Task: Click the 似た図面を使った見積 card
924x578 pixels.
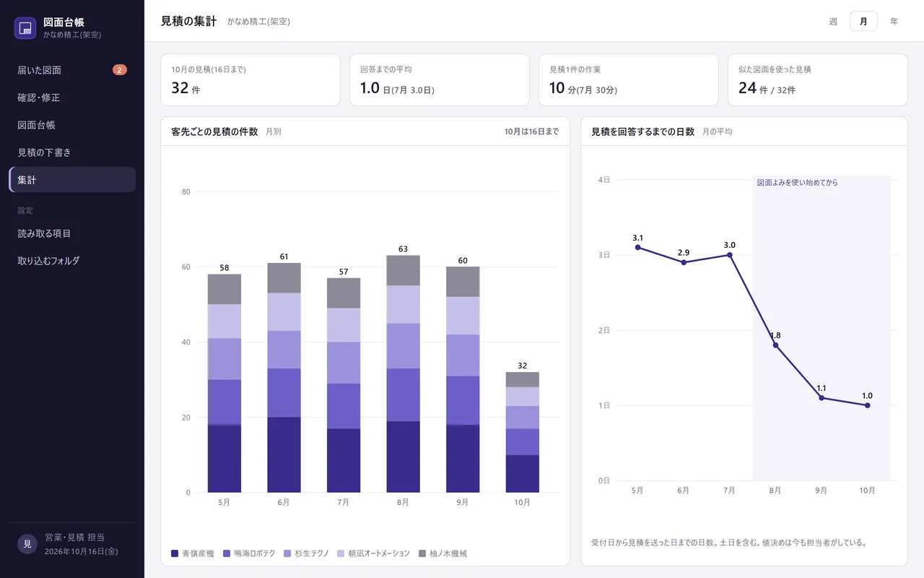Action: click(818, 79)
